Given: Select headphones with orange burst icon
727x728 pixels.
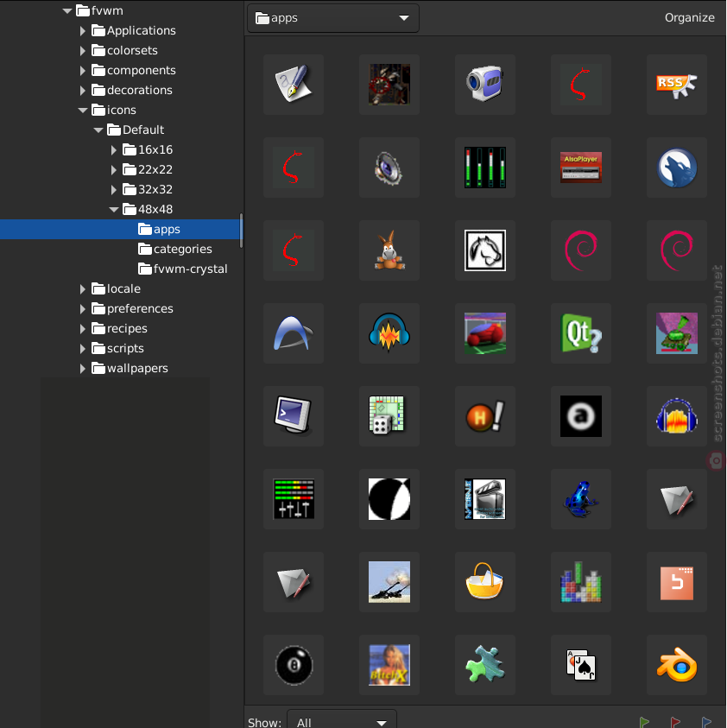Looking at the screenshot, I should point(389,333).
